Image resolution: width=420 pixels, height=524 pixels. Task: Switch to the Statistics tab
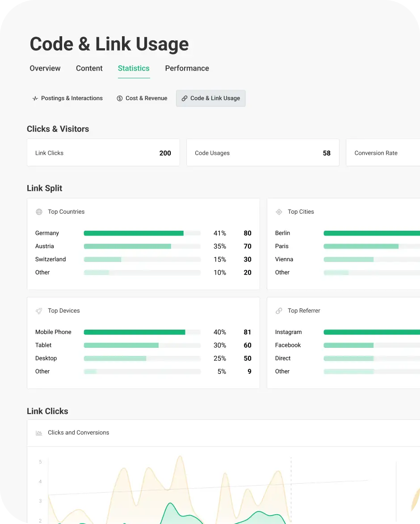(x=134, y=68)
